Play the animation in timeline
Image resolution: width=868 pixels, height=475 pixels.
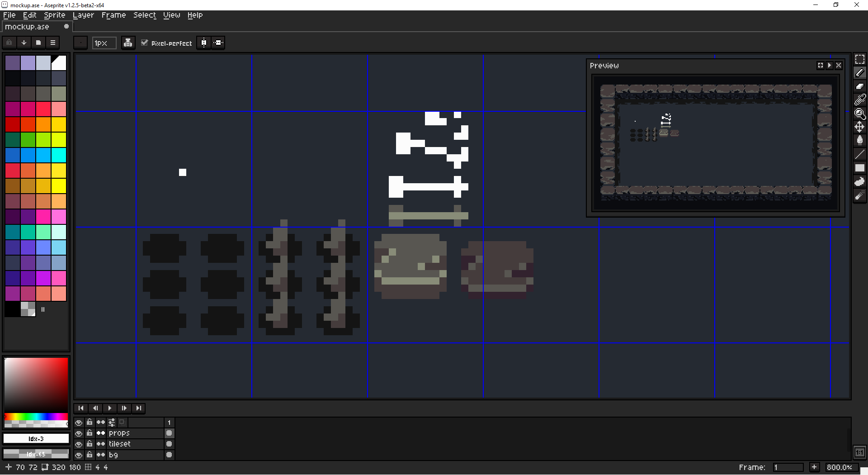[x=109, y=408]
